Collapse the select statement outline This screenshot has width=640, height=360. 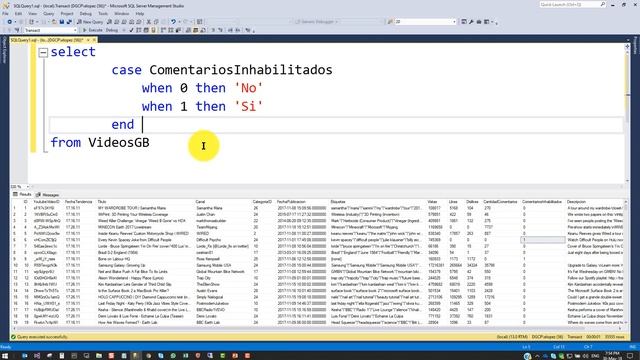pos(43,52)
